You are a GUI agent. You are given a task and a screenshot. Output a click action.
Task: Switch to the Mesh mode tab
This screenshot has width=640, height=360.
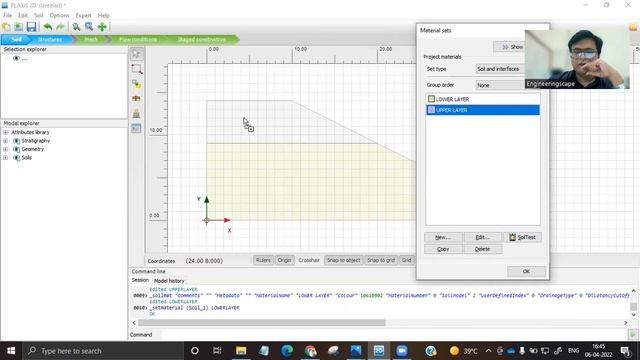[91, 40]
